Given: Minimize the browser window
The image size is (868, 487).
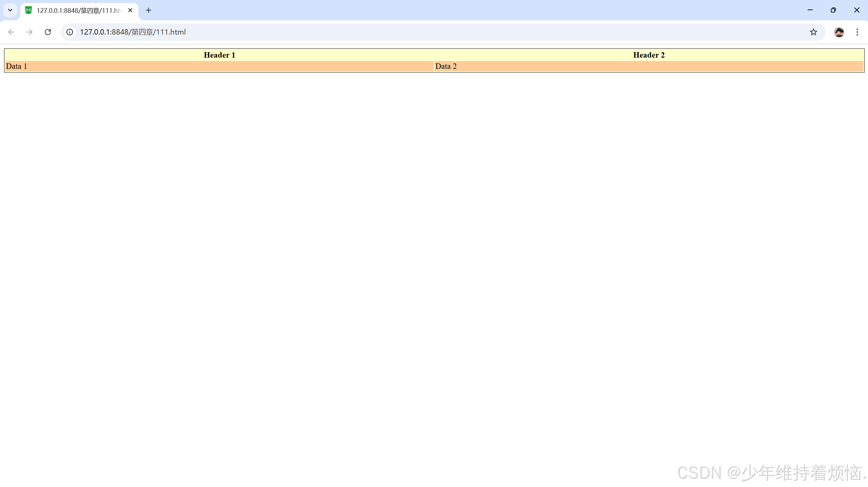Looking at the screenshot, I should pos(810,10).
